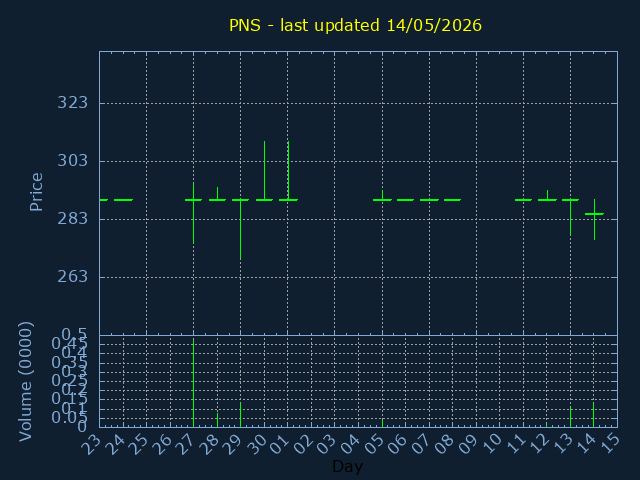Click day label 25 on the x-axis
Screen dimensions: 640x480
click(x=138, y=444)
